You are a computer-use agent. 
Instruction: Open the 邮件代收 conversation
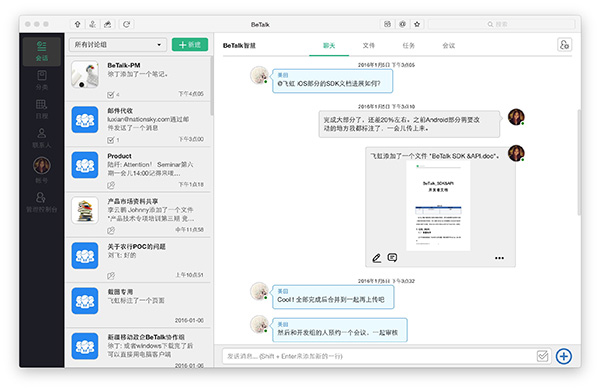(x=139, y=124)
